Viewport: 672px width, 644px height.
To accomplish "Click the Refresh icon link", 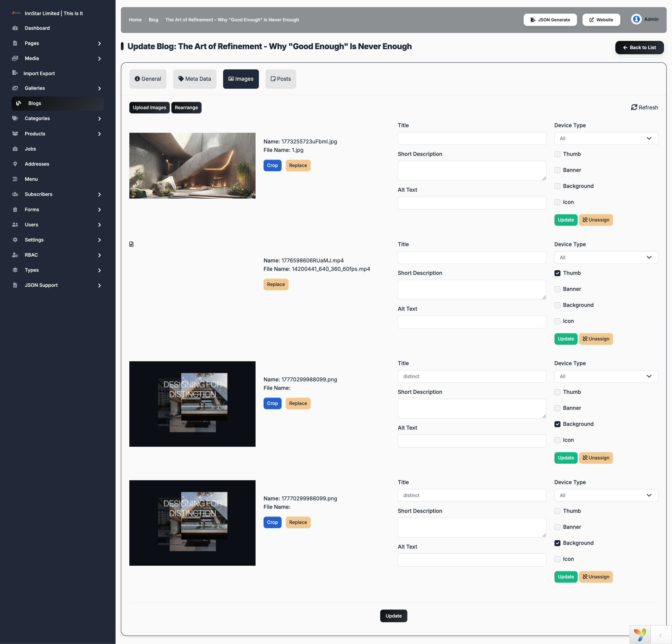I will pyautogui.click(x=644, y=107).
